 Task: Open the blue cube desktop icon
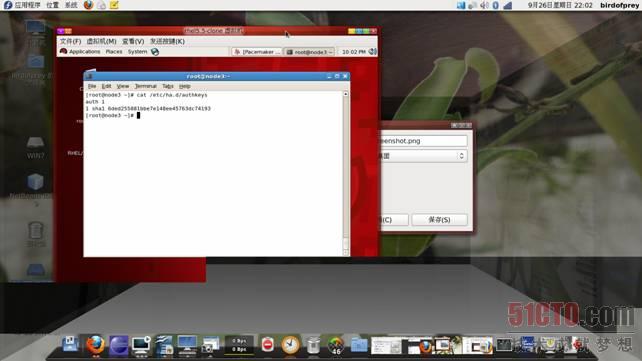35,182
